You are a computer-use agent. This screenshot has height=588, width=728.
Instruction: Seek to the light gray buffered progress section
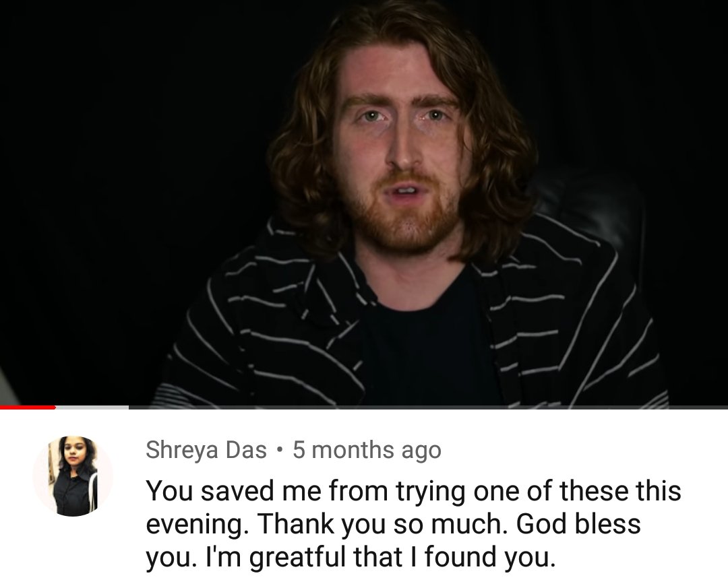click(x=92, y=407)
